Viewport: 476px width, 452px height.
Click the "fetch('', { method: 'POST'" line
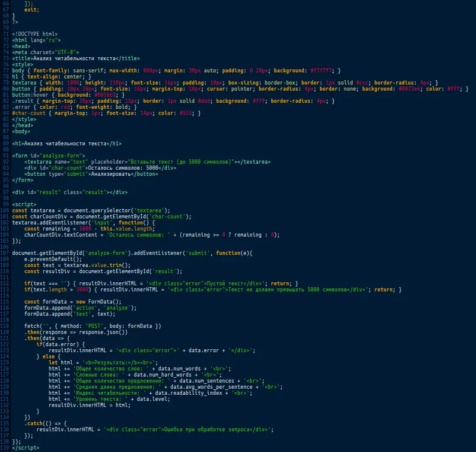coord(93,326)
